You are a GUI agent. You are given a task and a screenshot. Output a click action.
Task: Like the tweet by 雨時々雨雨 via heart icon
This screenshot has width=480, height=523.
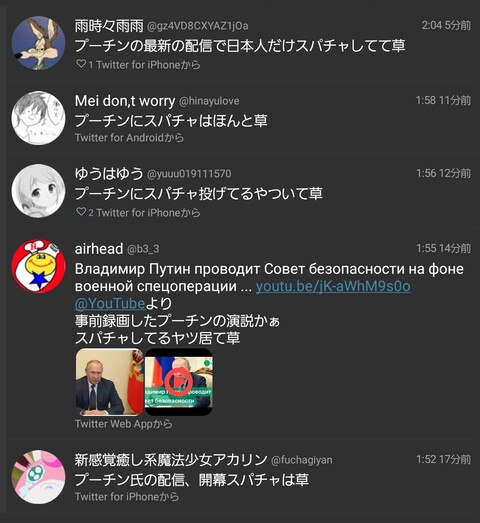tap(81, 64)
